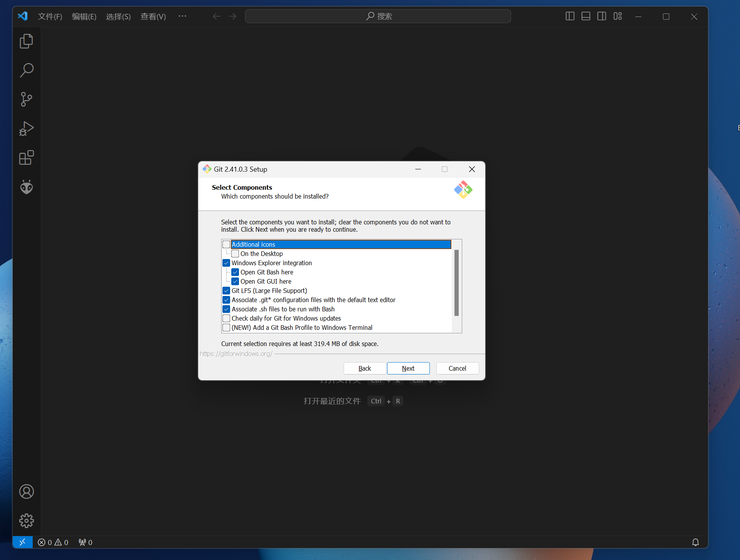This screenshot has width=740, height=560.
Task: Click the VS Code search command box
Action: click(378, 16)
